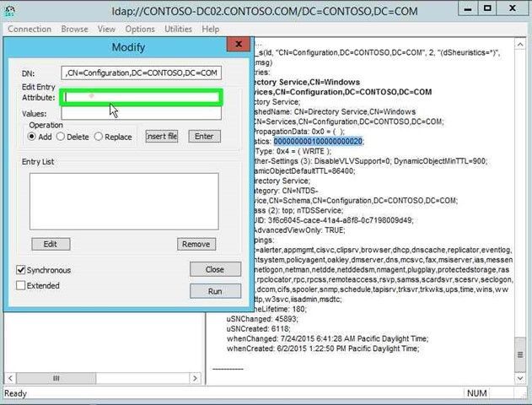
Task: Enable the Extended checkbox
Action: [21, 285]
